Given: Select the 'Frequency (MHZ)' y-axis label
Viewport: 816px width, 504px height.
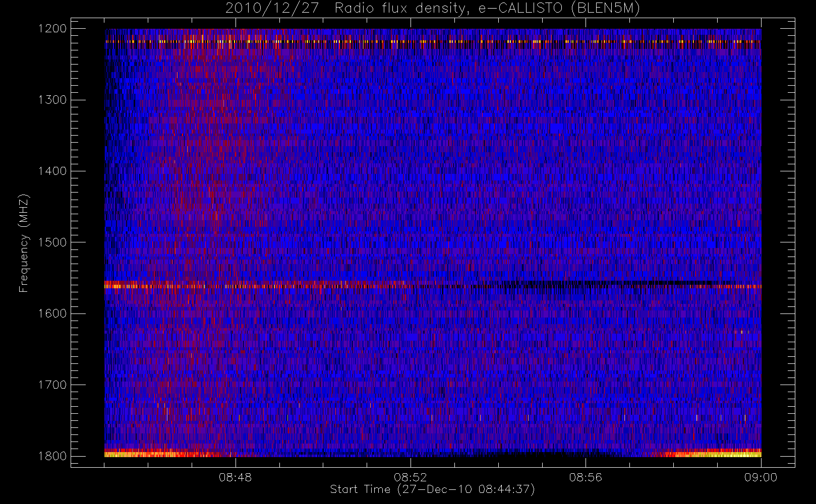Looking at the screenshot, I should pyautogui.click(x=23, y=243).
